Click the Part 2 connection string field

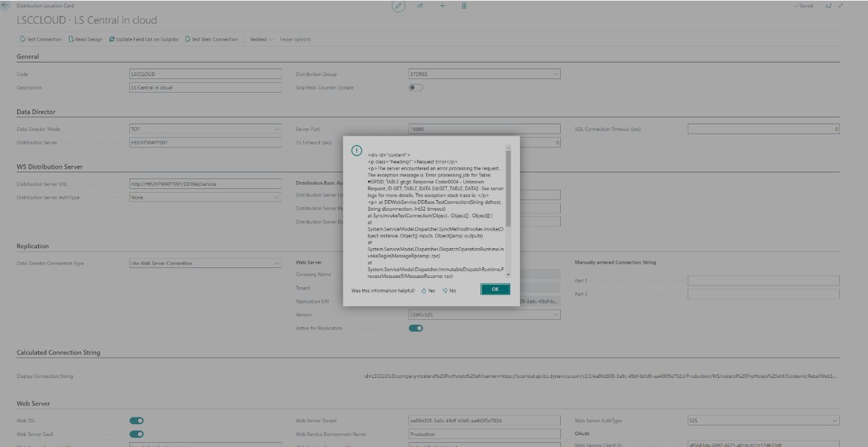click(x=763, y=294)
